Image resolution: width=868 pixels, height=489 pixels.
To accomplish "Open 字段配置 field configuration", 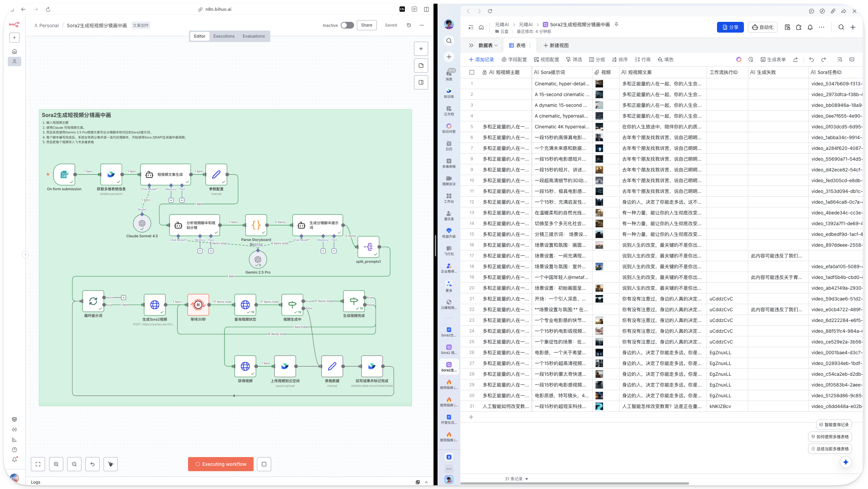I will [x=514, y=59].
